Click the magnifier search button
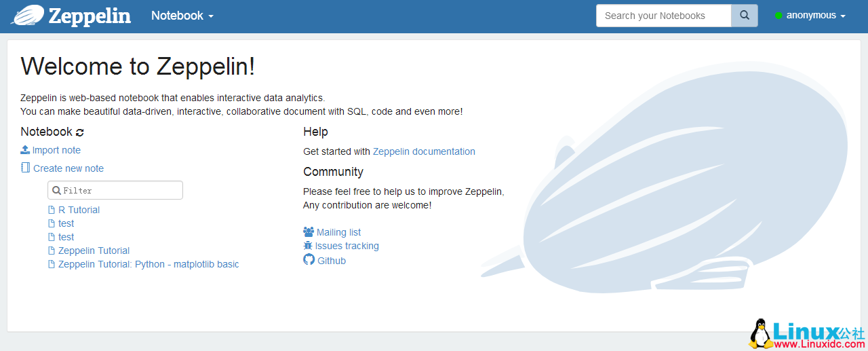The image size is (868, 351). (745, 16)
